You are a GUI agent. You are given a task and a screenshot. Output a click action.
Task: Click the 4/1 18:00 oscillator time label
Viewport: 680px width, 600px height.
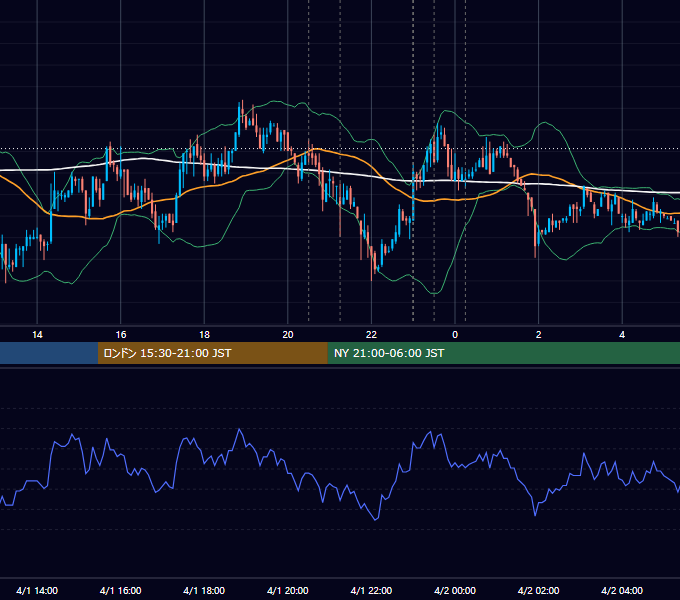click(x=204, y=590)
